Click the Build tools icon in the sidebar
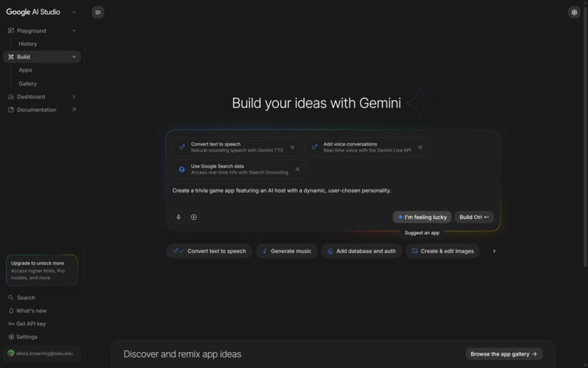Image resolution: width=588 pixels, height=368 pixels. pos(11,57)
